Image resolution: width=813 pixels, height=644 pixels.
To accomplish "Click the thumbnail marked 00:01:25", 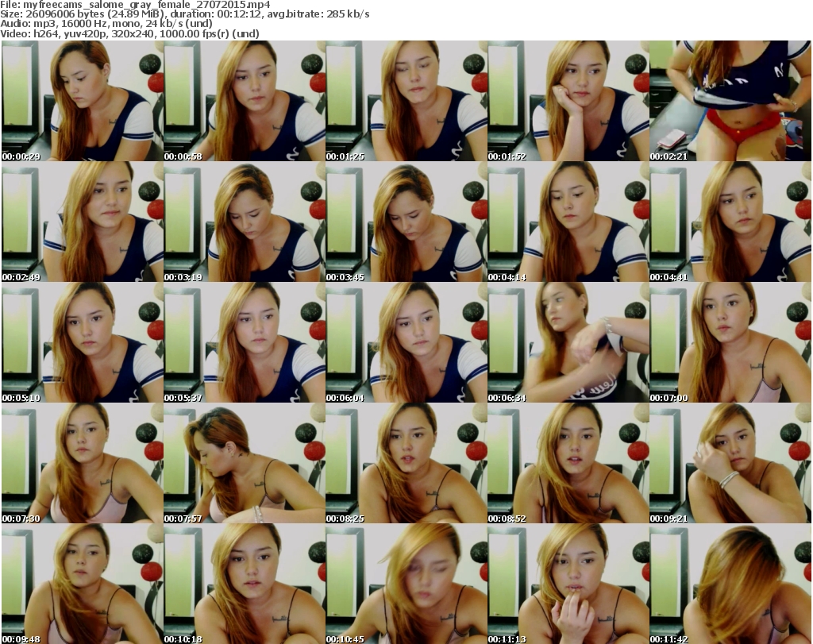I will [x=406, y=101].
